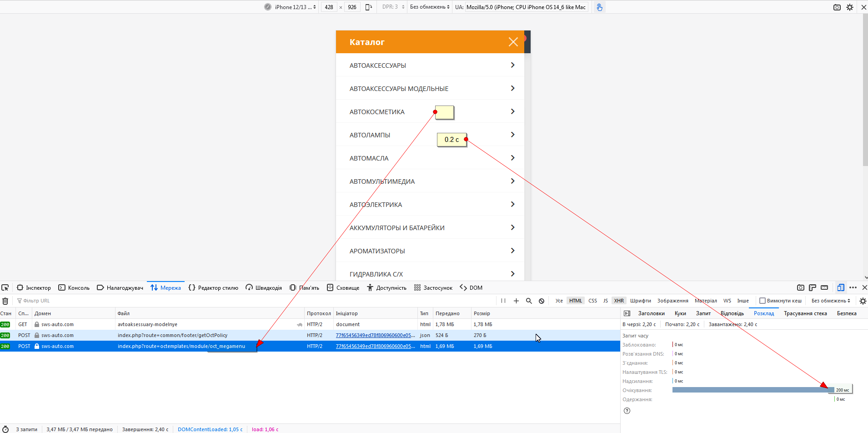Expand the АРОМАТИЗАТОРЫ category chevron
This screenshot has width=868, height=433.
(x=513, y=251)
